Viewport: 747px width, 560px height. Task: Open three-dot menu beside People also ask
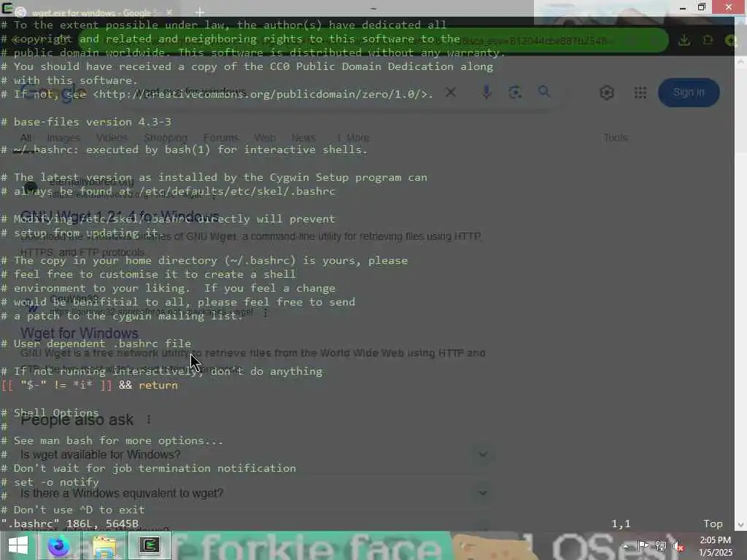point(149,419)
